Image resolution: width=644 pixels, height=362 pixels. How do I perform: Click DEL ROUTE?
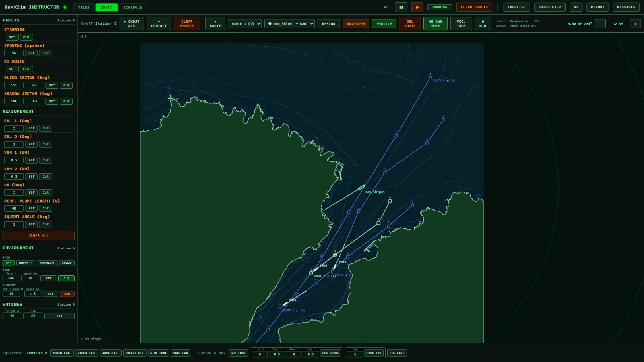pyautogui.click(x=410, y=23)
